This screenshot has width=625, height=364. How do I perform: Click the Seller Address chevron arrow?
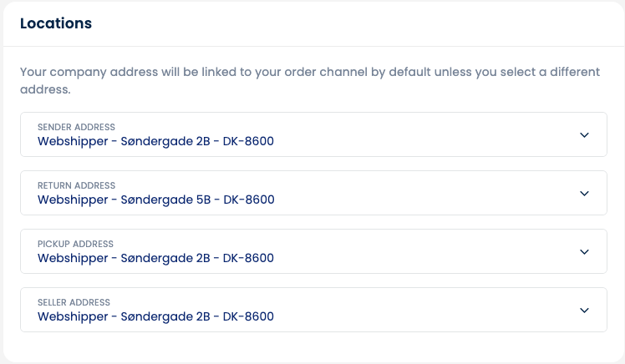tap(584, 311)
